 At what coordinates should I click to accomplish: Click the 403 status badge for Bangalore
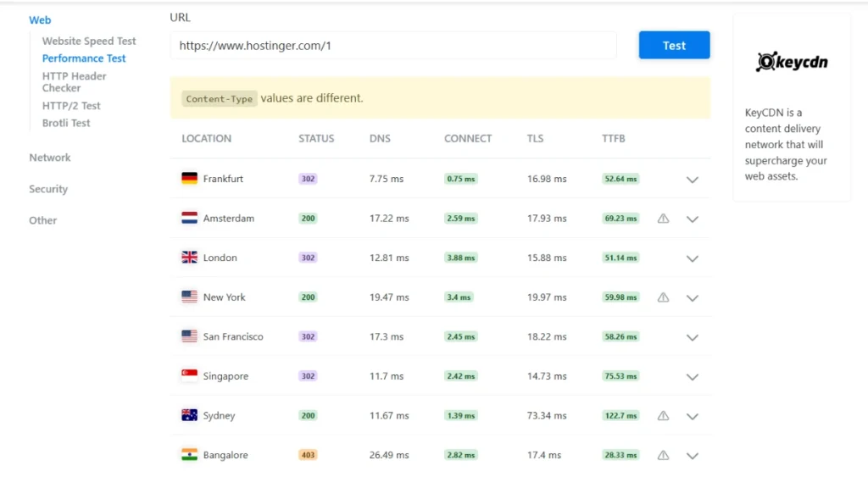point(308,455)
